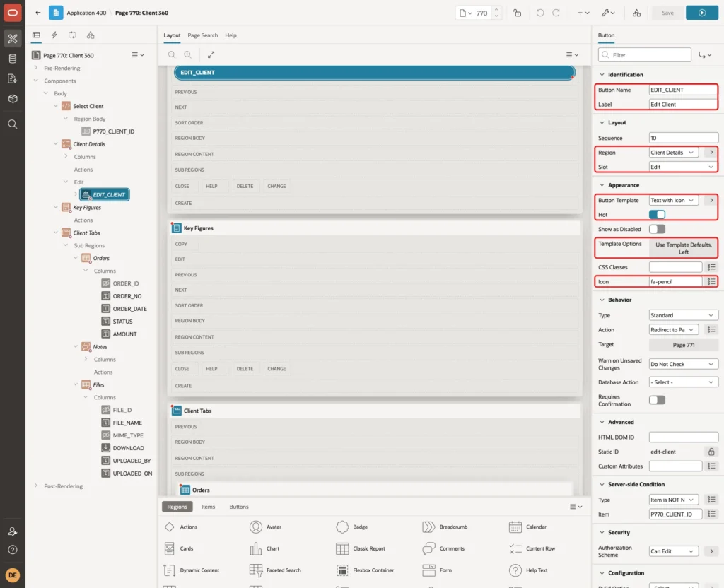
Task: Open SQL Workshop database icon in sidebar
Action: [x=13, y=59]
